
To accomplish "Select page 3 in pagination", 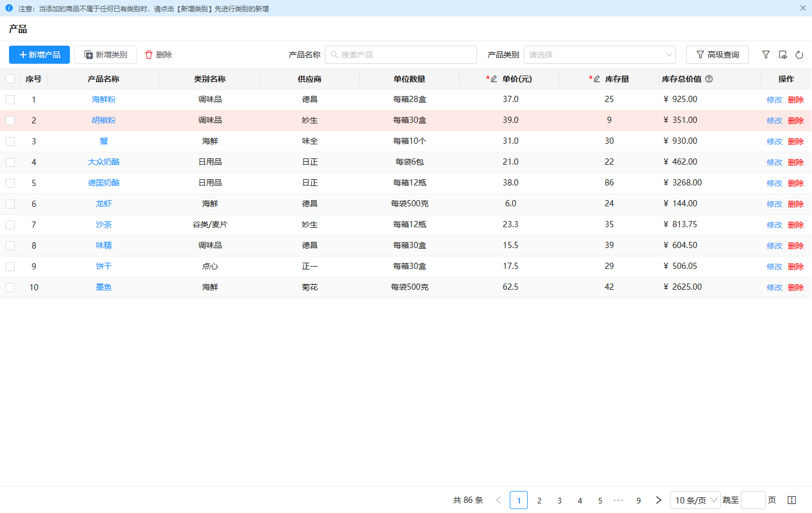I will point(559,500).
